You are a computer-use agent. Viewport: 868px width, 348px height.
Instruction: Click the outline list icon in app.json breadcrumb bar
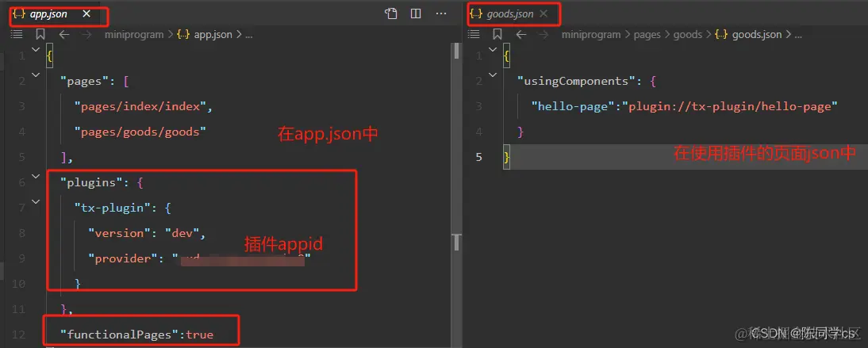(x=17, y=34)
